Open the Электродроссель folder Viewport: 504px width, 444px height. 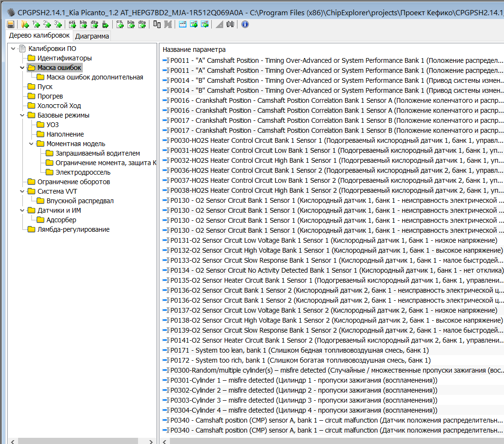coord(82,172)
